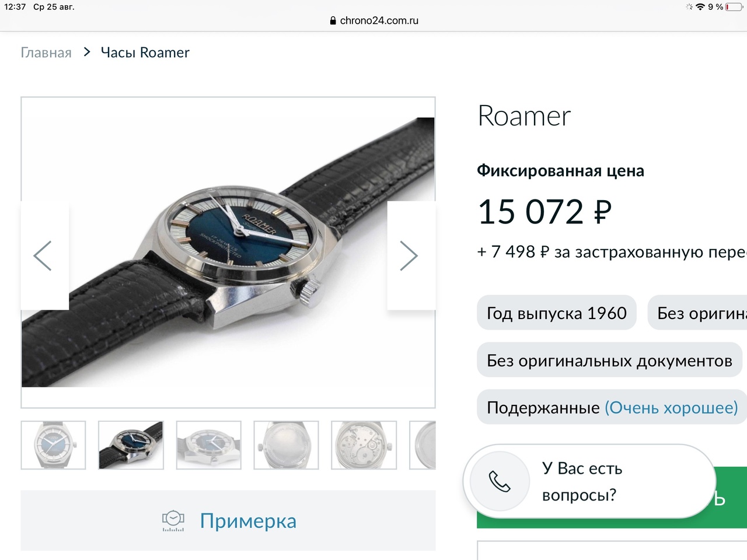Open Часы Roamer breadcrumb link
Viewport: 747px width, 560px height.
click(x=145, y=52)
